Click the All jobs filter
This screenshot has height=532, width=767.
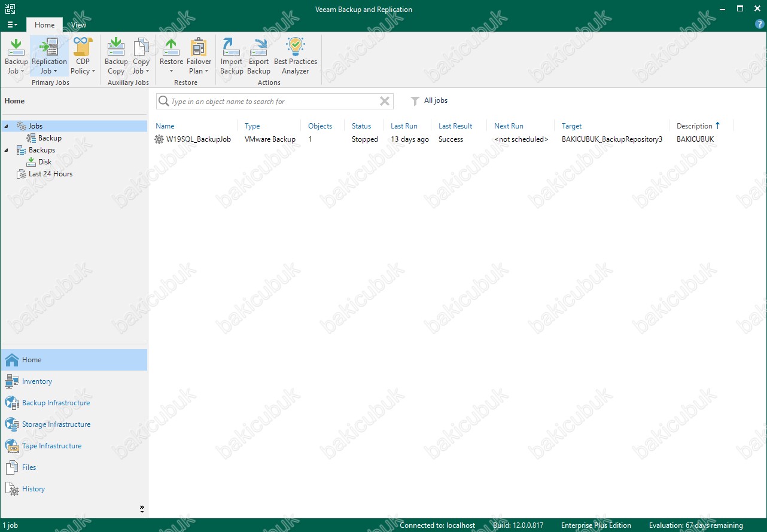point(436,100)
